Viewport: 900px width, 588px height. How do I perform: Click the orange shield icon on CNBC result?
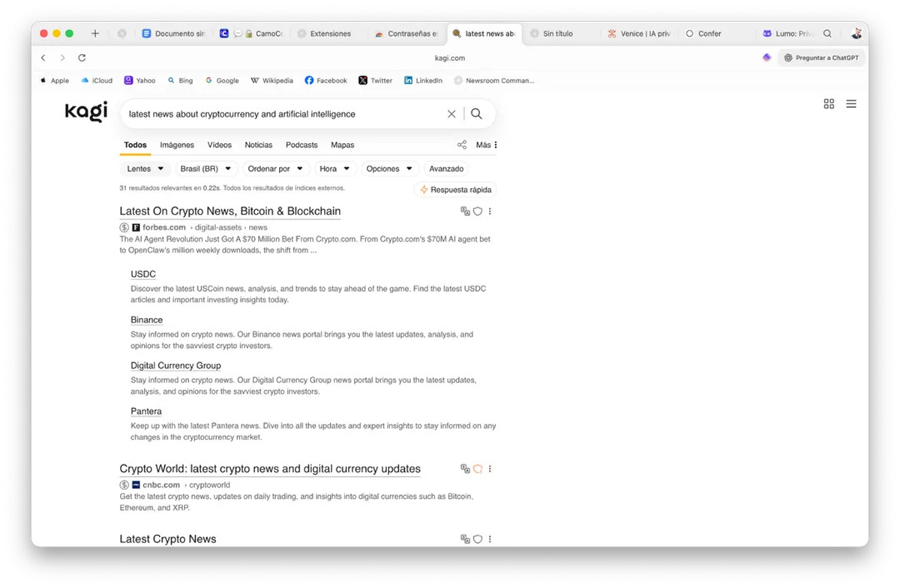point(478,469)
